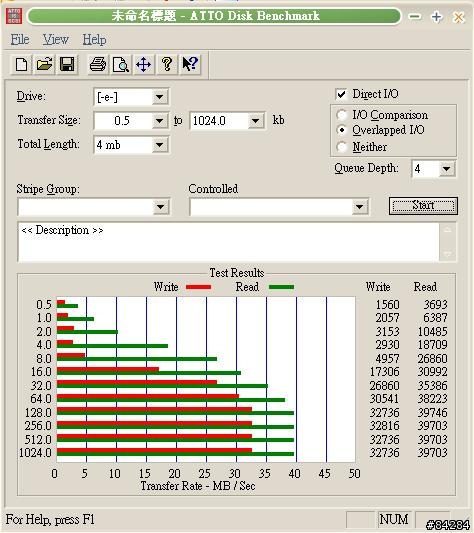Image resolution: width=474 pixels, height=533 pixels.
Task: Open the View menu
Action: pyautogui.click(x=55, y=39)
